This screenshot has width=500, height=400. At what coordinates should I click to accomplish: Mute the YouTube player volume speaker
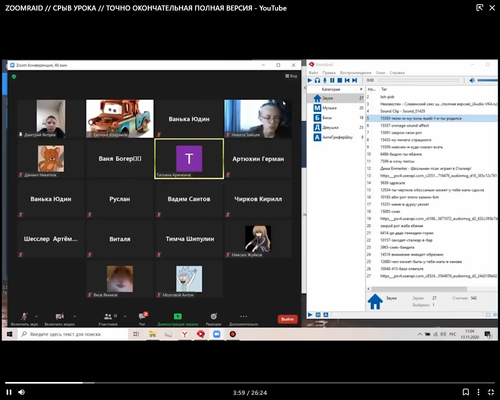[x=22, y=392]
